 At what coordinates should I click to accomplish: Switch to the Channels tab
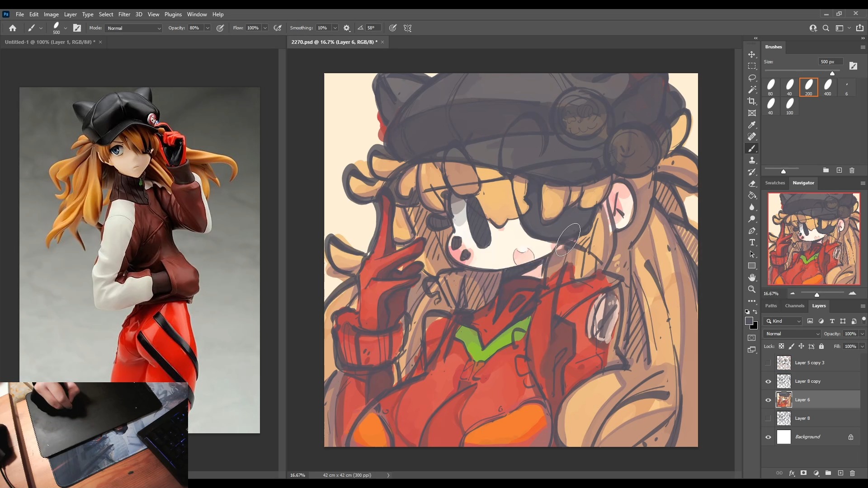coord(794,306)
